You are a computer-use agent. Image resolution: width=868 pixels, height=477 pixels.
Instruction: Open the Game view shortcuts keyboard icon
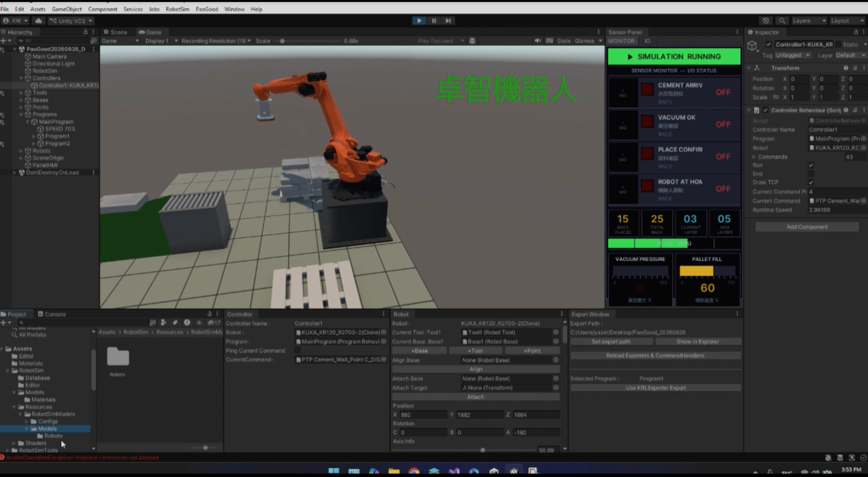pyautogui.click(x=549, y=41)
